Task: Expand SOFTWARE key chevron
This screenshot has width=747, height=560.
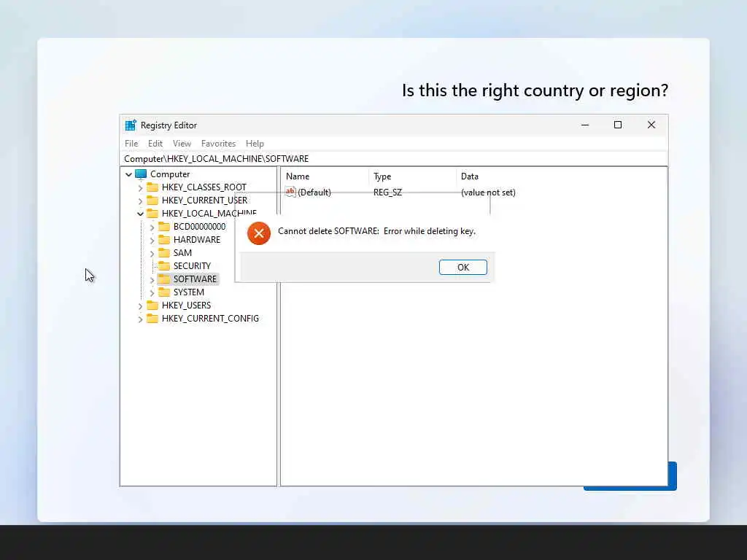Action: (x=152, y=279)
